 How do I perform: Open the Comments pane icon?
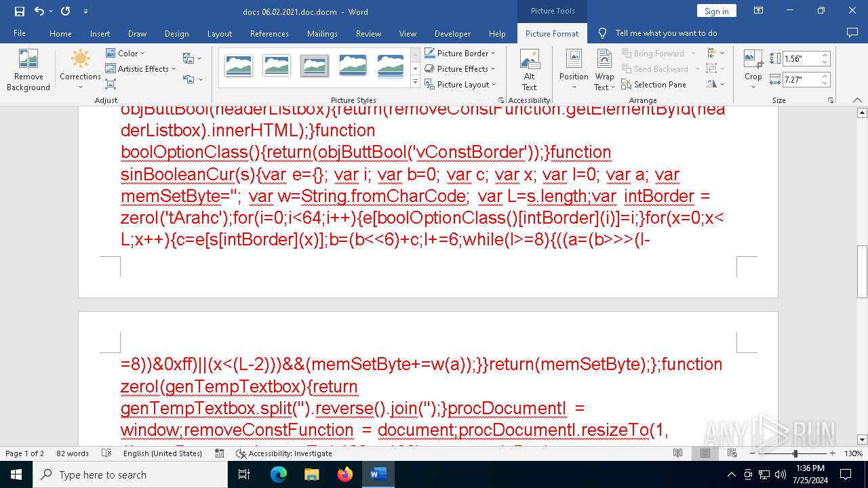[852, 33]
